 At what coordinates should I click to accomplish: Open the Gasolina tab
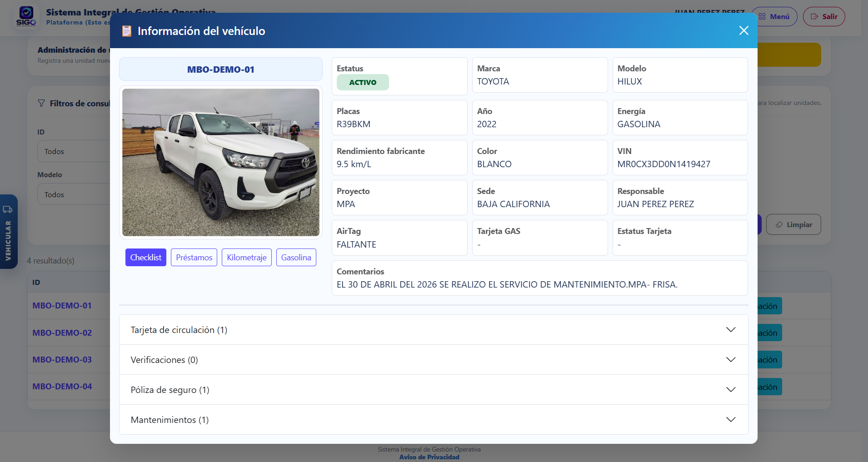click(296, 258)
